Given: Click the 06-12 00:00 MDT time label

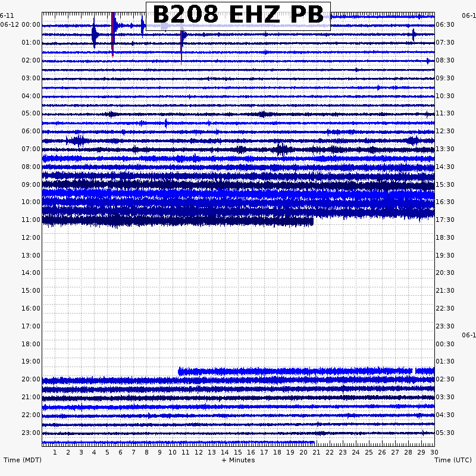Looking at the screenshot, I should click(20, 24).
